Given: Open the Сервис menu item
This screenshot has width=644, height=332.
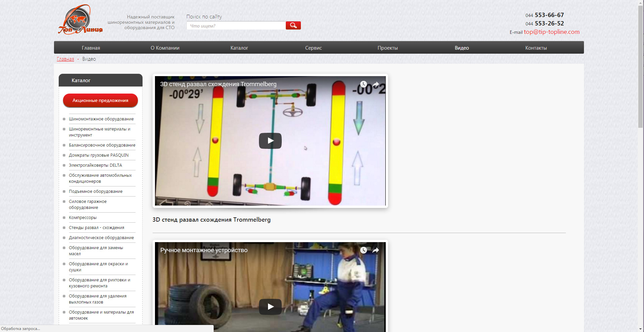Looking at the screenshot, I should tap(313, 48).
